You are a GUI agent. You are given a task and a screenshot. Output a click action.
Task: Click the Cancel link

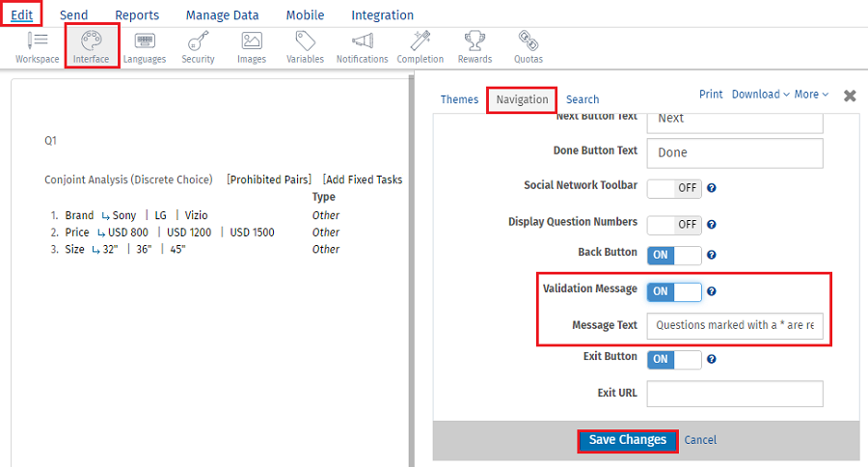click(700, 440)
